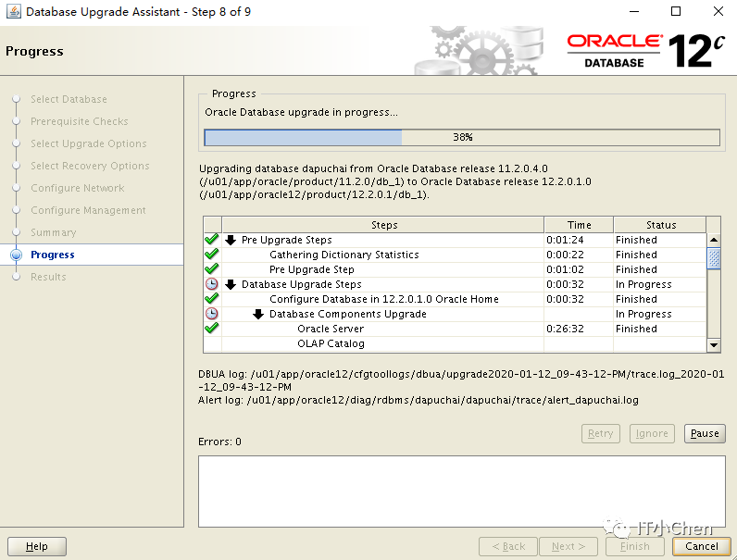Viewport: 737px width, 560px height.
Task: Click the Oracle Database 12c logo
Action: point(645,50)
